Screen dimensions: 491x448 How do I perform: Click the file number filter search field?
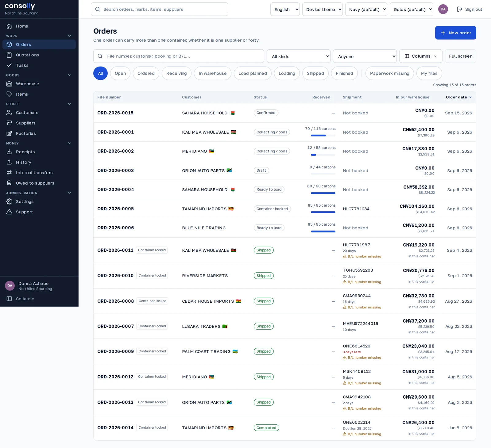pos(179,56)
